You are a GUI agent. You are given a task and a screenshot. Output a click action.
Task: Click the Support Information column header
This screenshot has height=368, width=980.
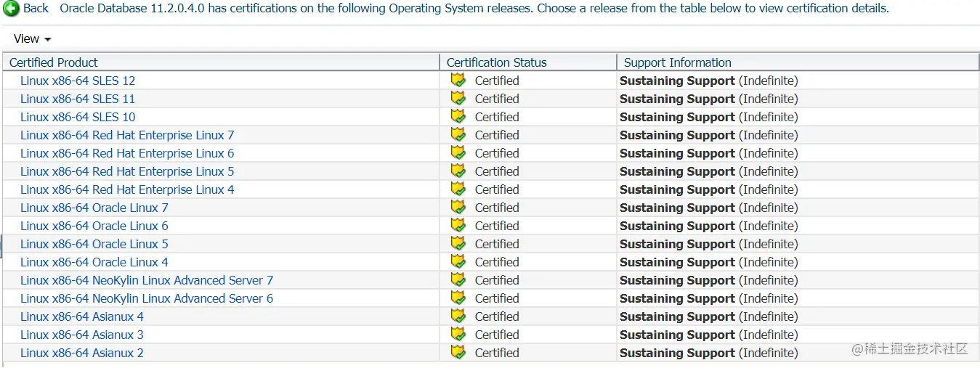(677, 62)
